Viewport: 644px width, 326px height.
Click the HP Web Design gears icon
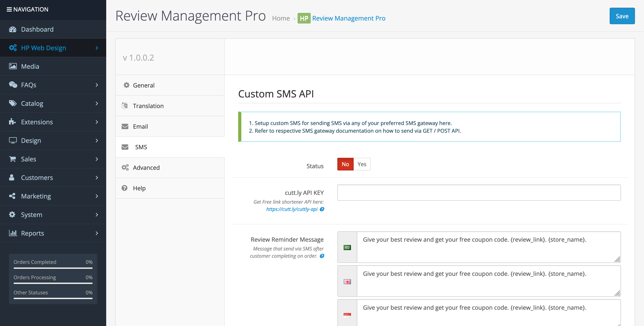[x=13, y=47]
